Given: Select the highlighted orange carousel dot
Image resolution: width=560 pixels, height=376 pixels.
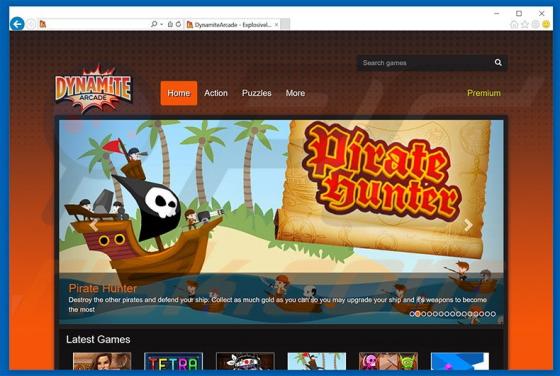Looking at the screenshot, I should pyautogui.click(x=418, y=314).
